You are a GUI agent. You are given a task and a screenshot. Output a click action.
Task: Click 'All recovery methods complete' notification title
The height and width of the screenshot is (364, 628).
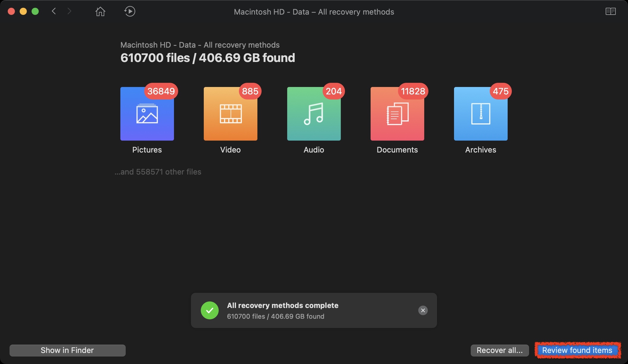tap(283, 305)
